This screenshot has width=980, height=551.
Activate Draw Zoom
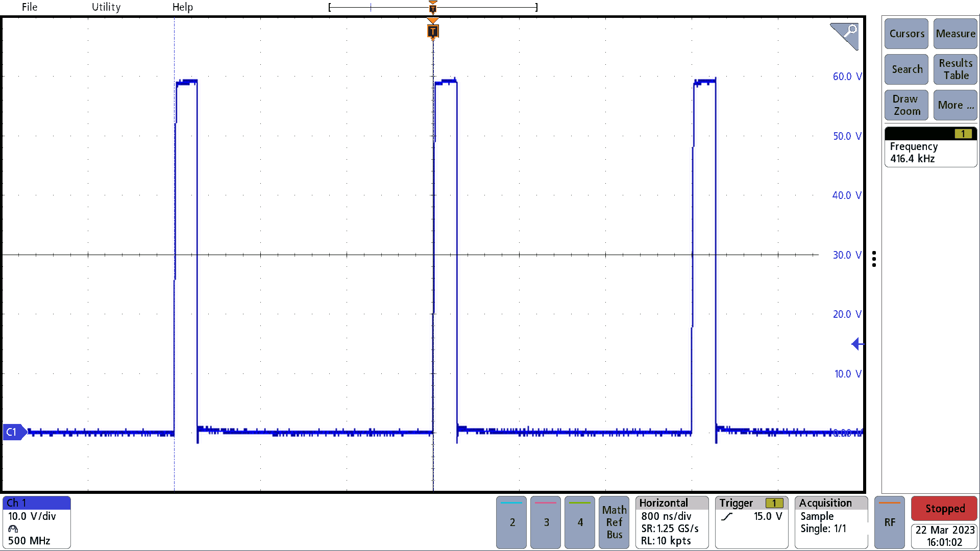906,105
